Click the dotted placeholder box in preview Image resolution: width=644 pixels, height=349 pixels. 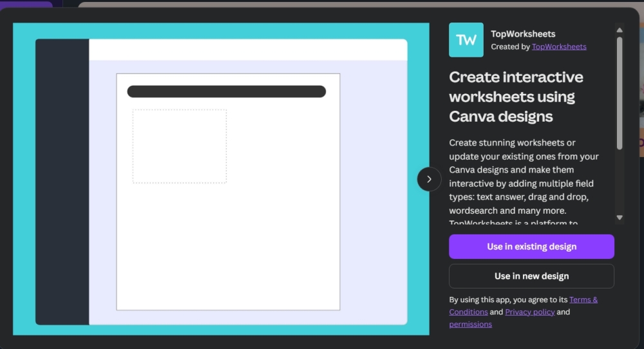[179, 146]
